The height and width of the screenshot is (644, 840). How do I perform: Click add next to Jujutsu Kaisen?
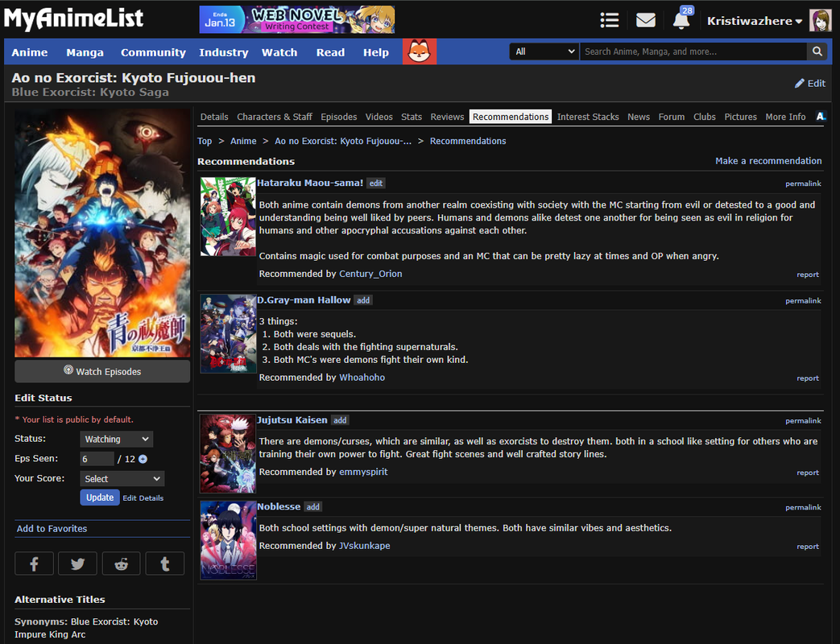tap(340, 420)
